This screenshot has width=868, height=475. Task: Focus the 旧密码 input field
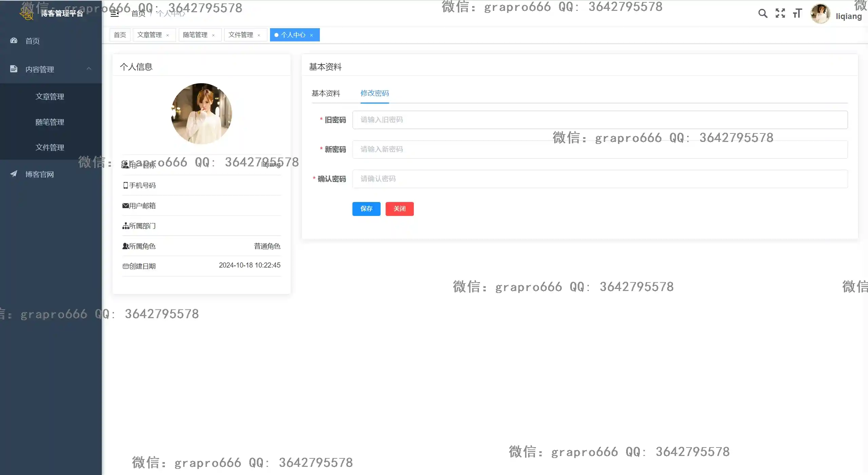click(x=600, y=120)
